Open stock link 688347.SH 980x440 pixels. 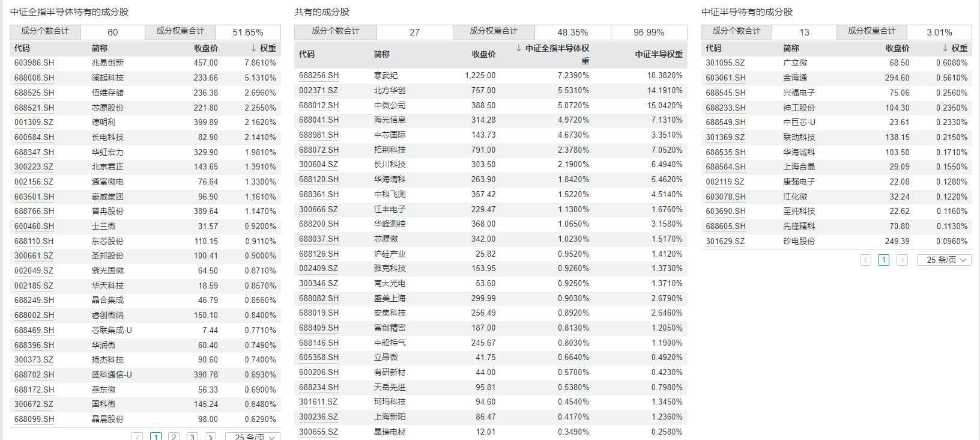click(x=34, y=152)
